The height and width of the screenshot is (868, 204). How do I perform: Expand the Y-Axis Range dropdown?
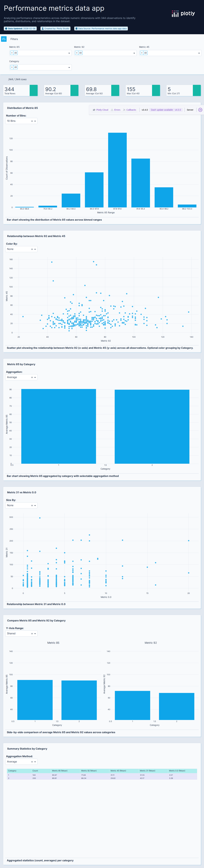[x=35, y=634]
